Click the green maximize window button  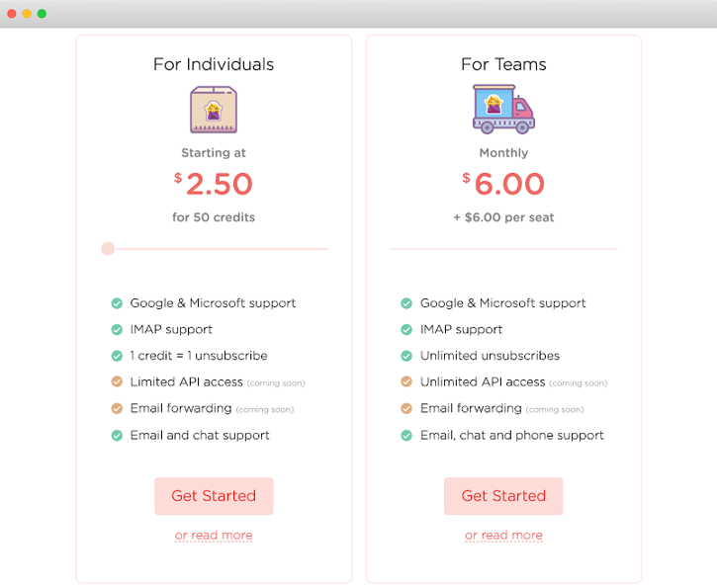(x=42, y=14)
